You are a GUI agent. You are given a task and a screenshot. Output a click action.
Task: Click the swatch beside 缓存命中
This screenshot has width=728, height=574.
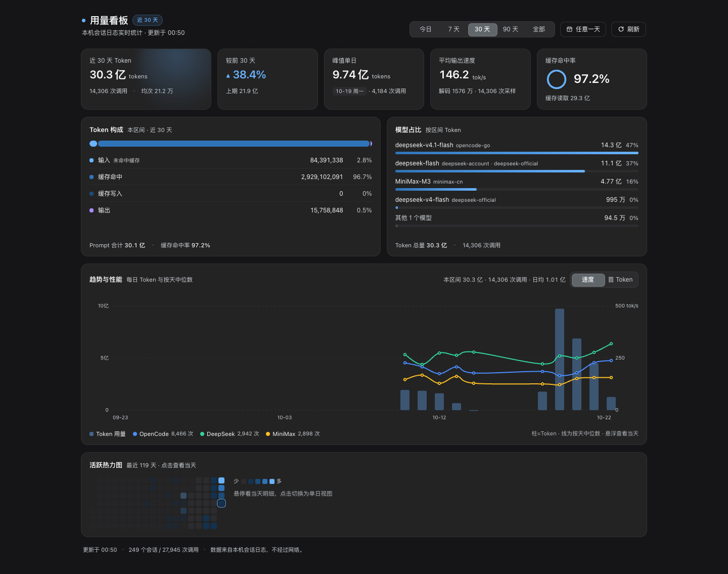[x=92, y=177]
